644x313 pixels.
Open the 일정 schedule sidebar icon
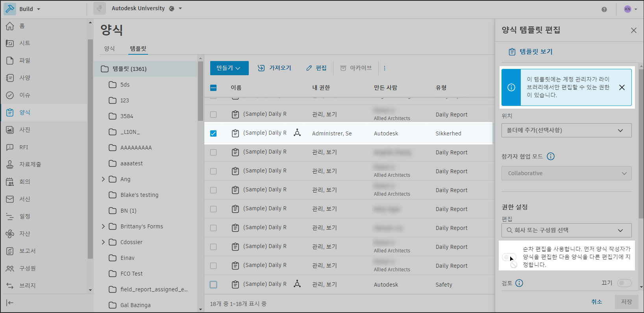click(10, 217)
